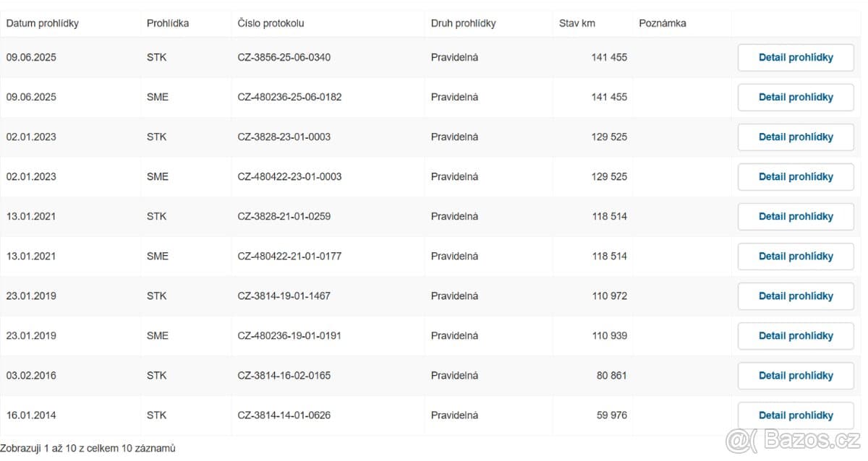Viewport: 868px width, 461px height.
Task: Click the Poznámka column header
Action: click(663, 23)
